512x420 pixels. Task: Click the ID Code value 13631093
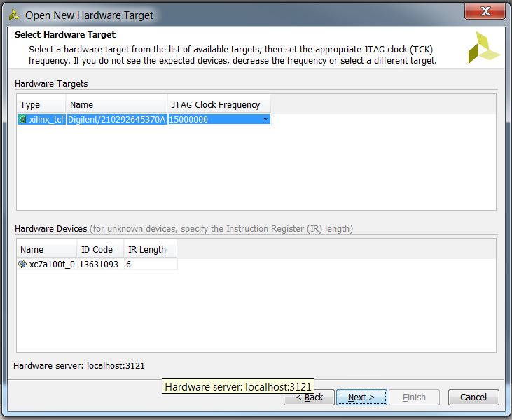[x=99, y=264]
